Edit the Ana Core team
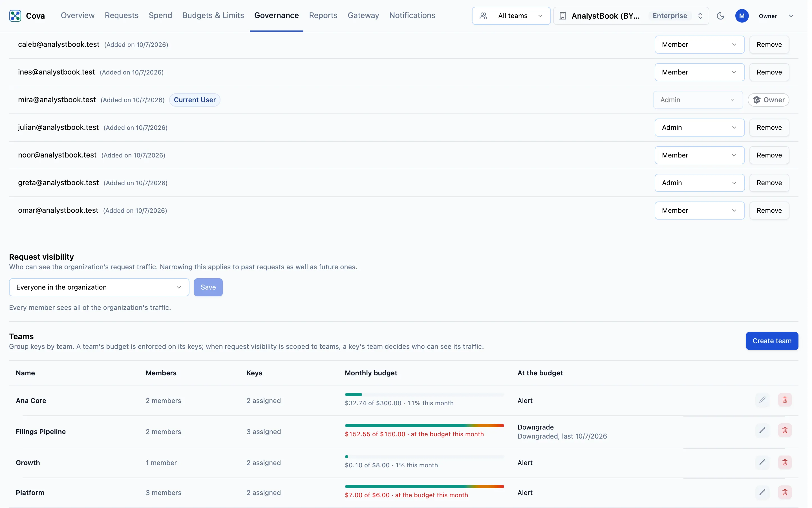This screenshot has height=508, width=812. click(762, 400)
